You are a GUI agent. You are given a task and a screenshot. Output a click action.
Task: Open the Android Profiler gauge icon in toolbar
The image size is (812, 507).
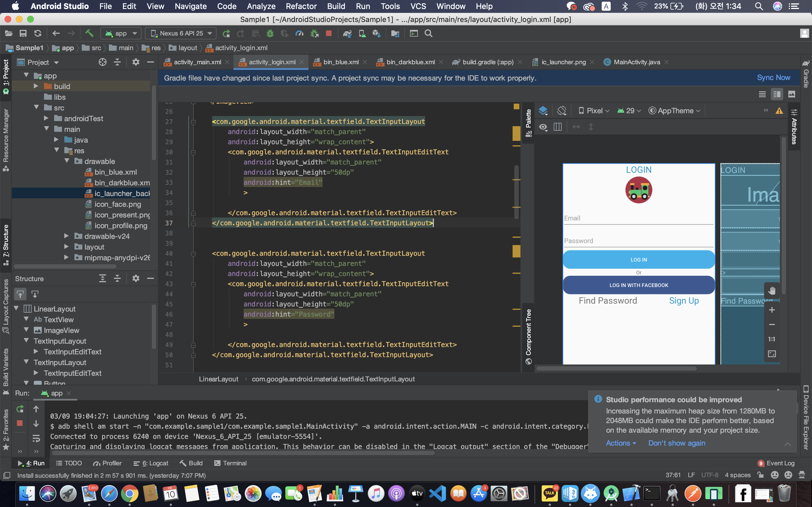[299, 33]
